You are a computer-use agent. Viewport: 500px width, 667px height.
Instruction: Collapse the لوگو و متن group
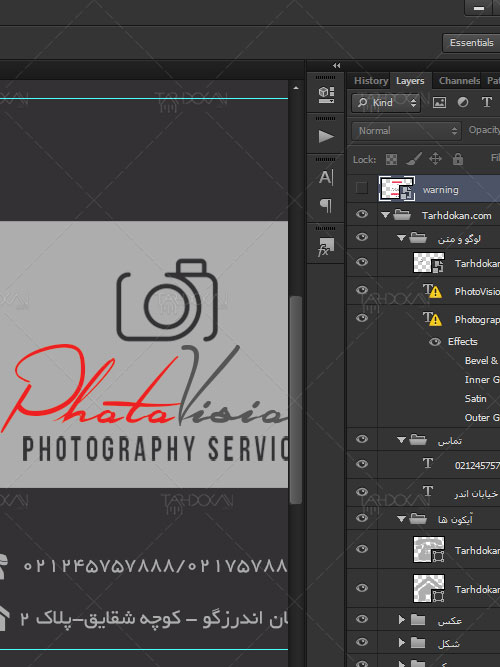(x=401, y=238)
